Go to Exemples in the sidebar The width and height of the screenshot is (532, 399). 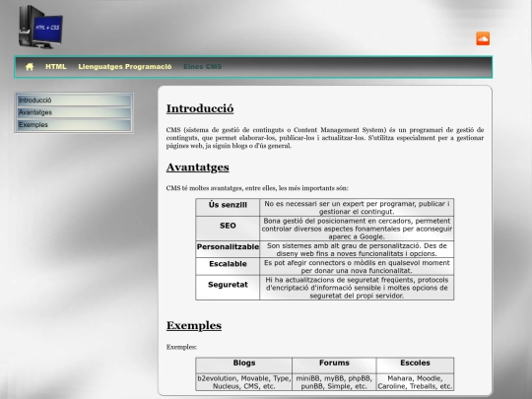[74, 125]
